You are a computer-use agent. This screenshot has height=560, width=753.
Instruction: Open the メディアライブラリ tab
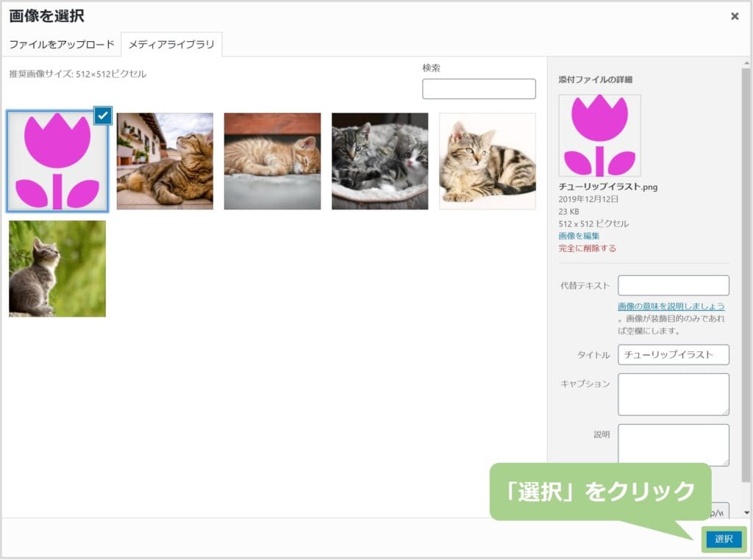tap(171, 45)
